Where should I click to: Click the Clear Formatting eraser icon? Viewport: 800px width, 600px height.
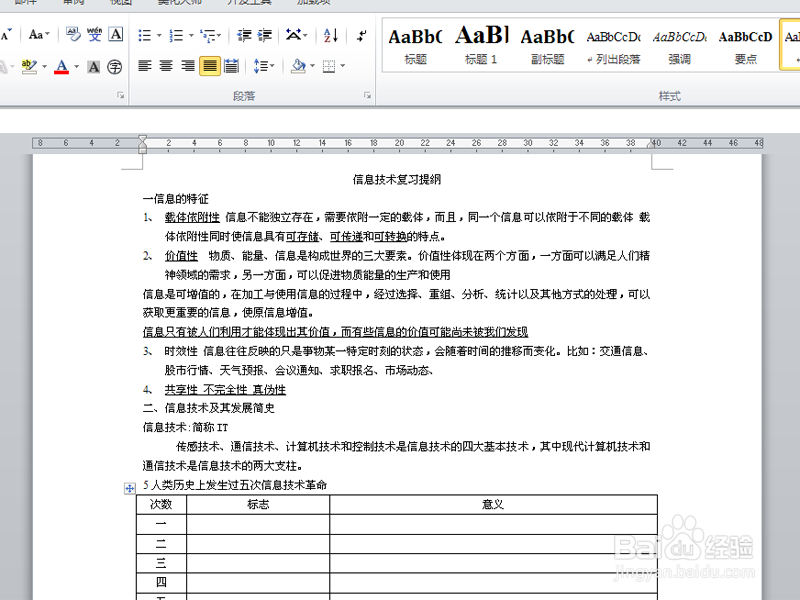coord(73,35)
